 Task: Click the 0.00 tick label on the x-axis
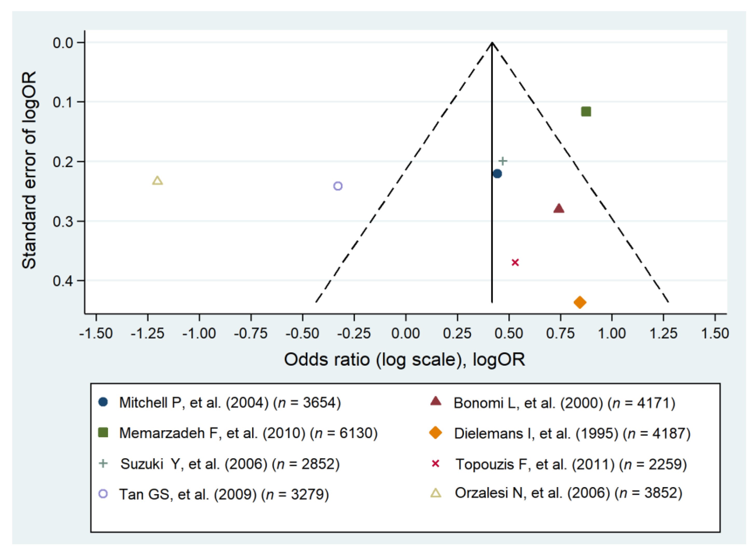(406, 334)
